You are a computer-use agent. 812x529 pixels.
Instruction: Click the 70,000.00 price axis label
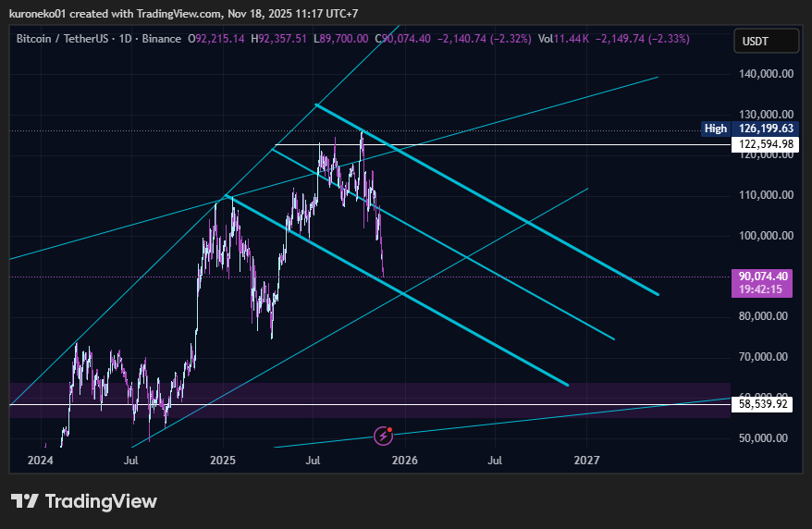click(763, 357)
